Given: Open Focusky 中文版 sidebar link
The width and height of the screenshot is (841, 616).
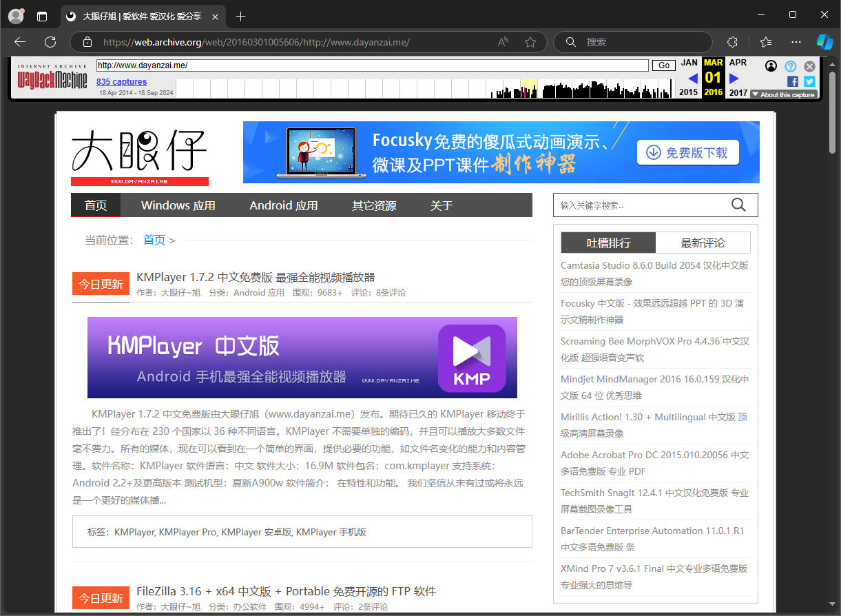Looking at the screenshot, I should click(652, 311).
